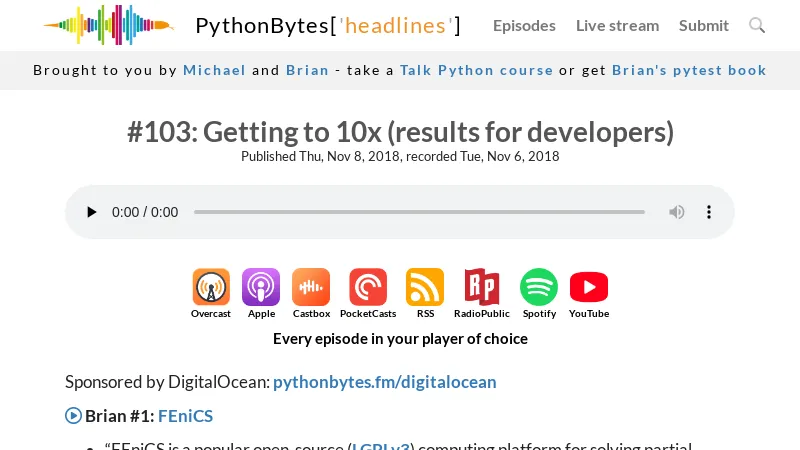This screenshot has width=800, height=450.
Task: Watch on the YouTube icon
Action: coord(589,288)
